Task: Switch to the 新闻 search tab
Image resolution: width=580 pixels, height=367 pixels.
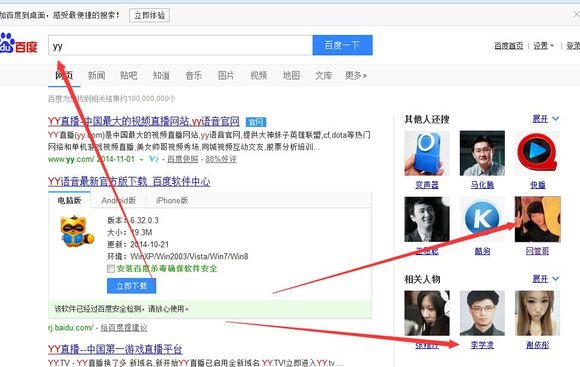Action: click(x=97, y=75)
